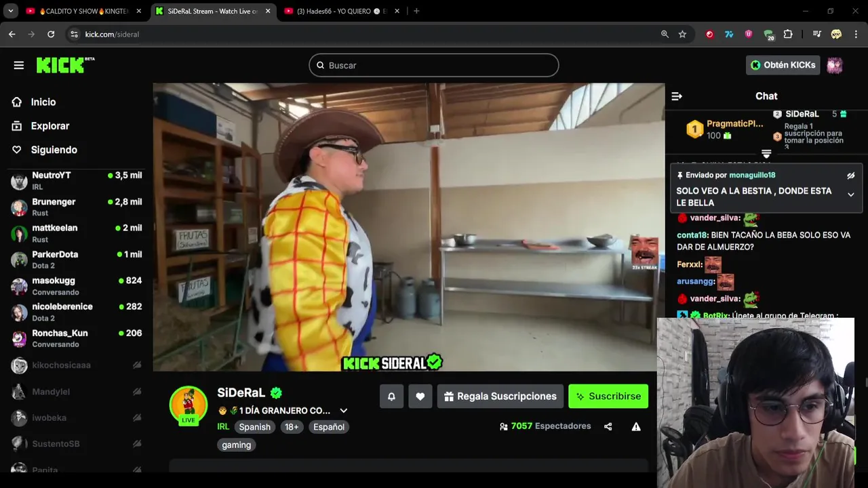Open the tab search dropdown
The height and width of the screenshot is (488, 868).
10,11
